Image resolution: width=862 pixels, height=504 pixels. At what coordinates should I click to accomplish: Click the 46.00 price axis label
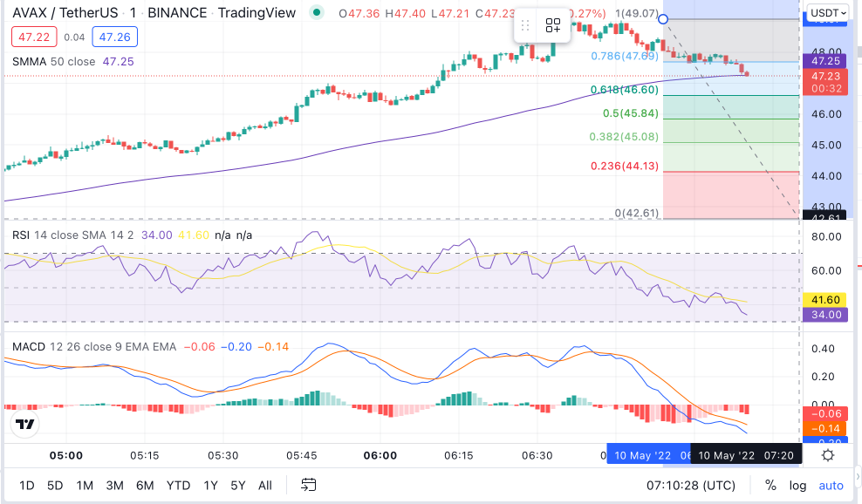pyautogui.click(x=826, y=114)
